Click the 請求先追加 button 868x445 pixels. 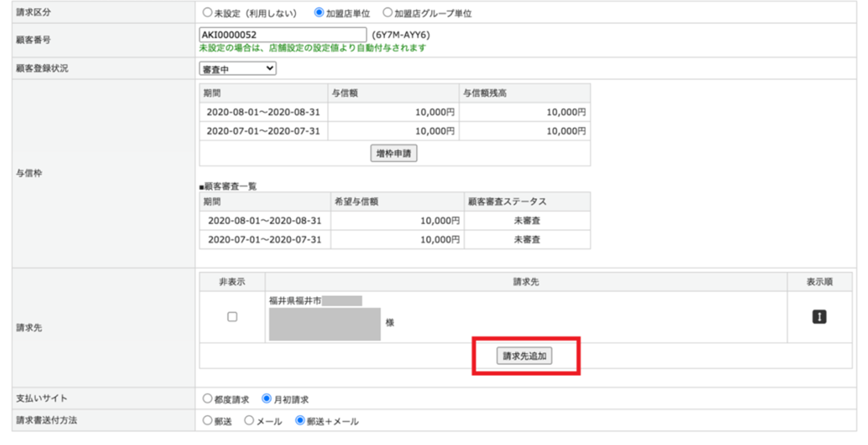[524, 356]
